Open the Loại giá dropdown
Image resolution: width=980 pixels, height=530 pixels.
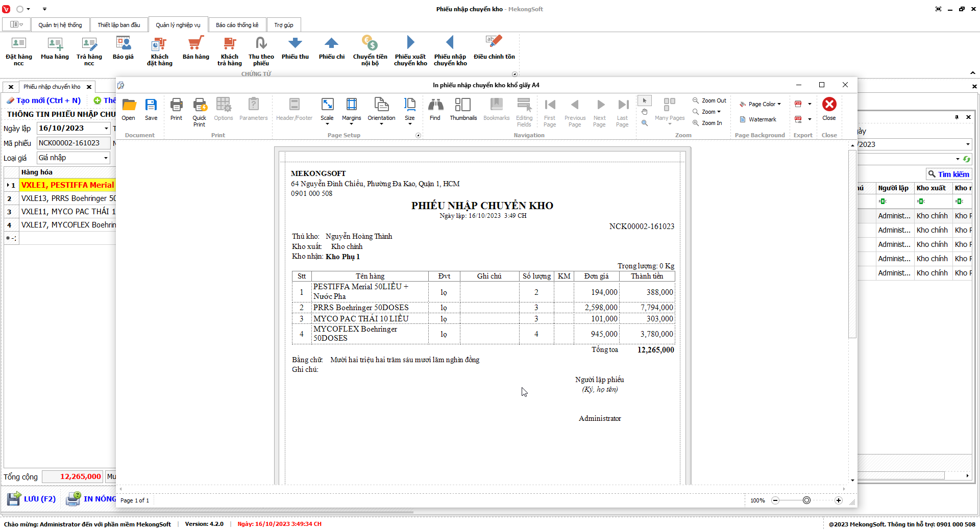[106, 158]
